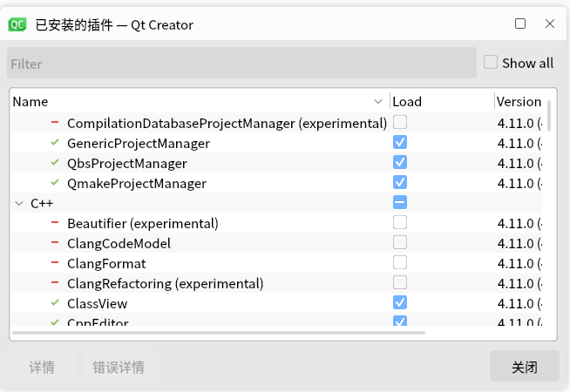
Task: Click the 详情 button
Action: pos(42,366)
